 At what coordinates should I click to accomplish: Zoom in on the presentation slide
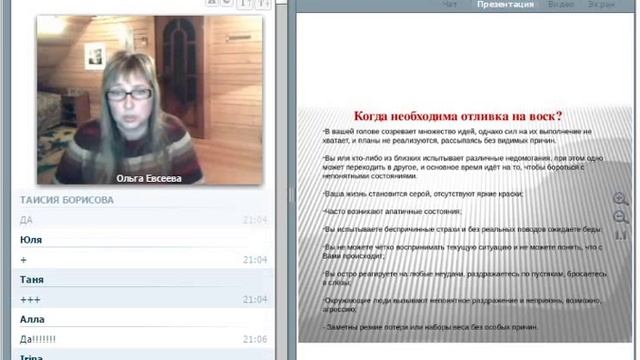coord(620,199)
